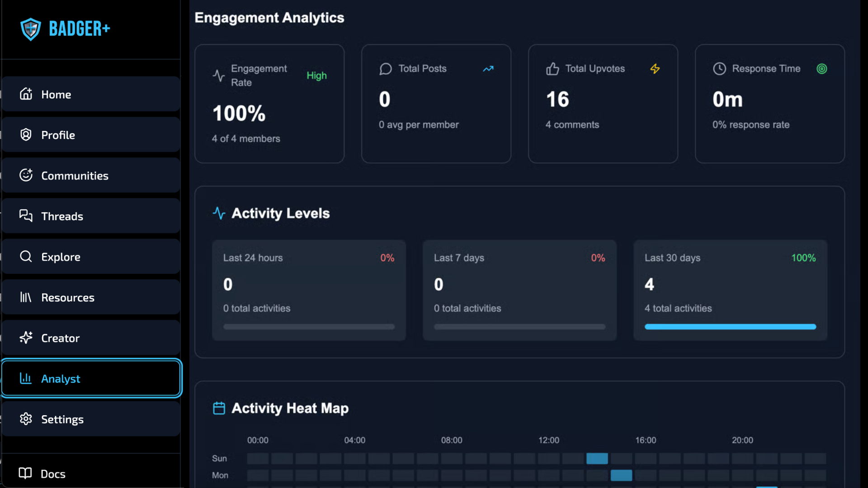868x488 pixels.
Task: Select Analyst in the sidebar navigation
Action: (61, 379)
